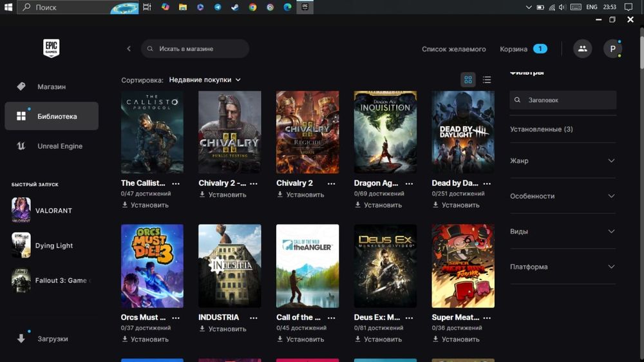Install The Callisto Protocol

pyautogui.click(x=146, y=205)
